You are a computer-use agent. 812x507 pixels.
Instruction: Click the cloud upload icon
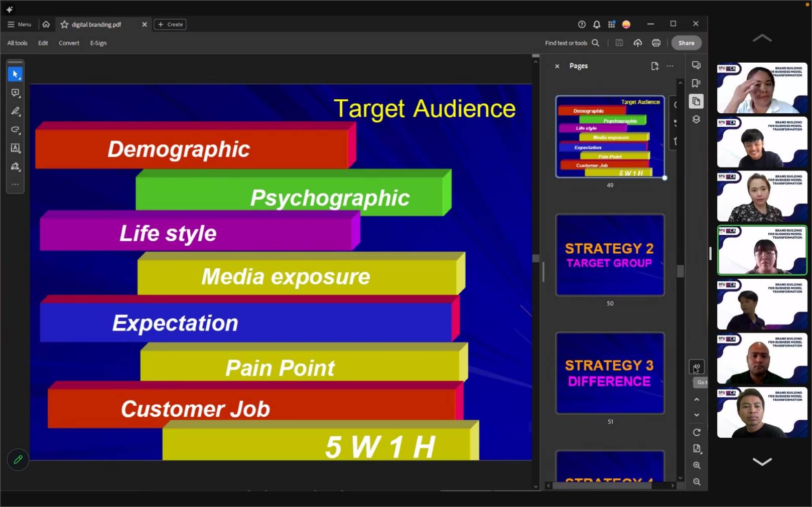pos(638,43)
